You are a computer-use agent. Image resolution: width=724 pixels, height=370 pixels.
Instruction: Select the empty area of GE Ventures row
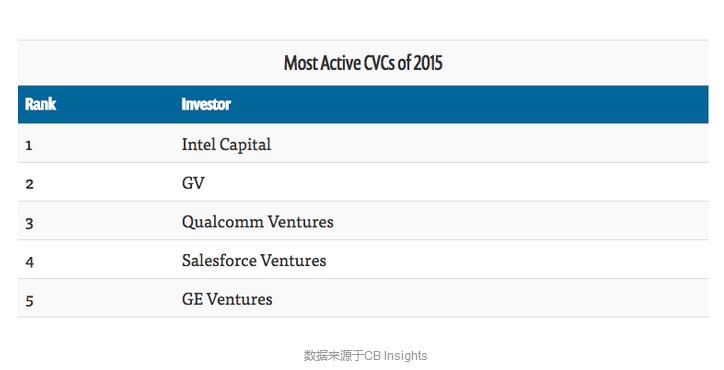[490, 298]
